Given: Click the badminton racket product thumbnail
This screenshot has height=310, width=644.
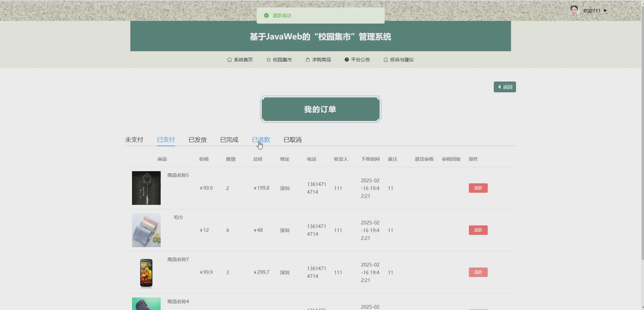Looking at the screenshot, I should (146, 188).
